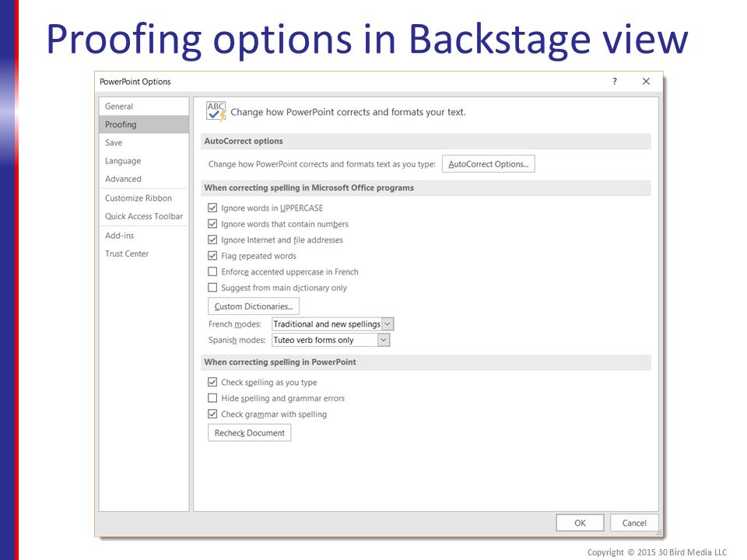Close the PowerPoint Options dialog

646,82
